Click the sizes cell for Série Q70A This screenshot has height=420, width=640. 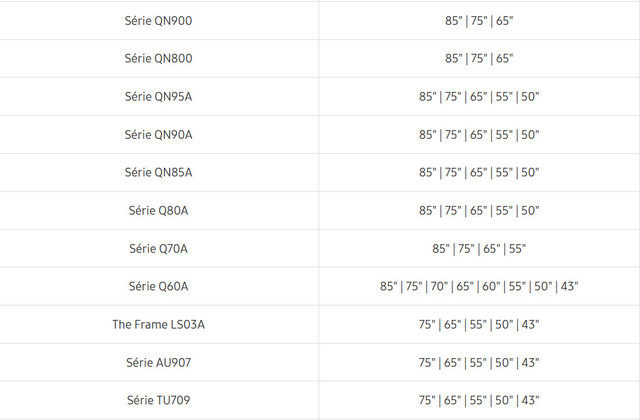(x=479, y=248)
